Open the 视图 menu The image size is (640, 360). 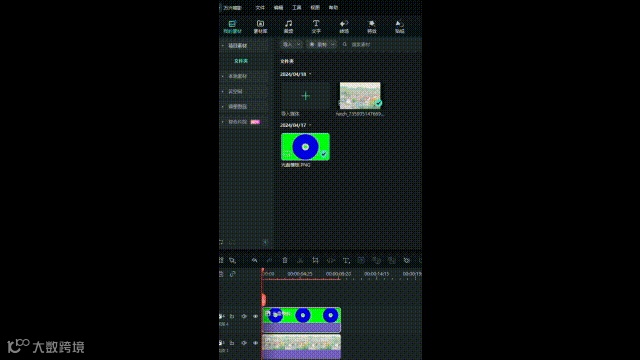pos(315,8)
